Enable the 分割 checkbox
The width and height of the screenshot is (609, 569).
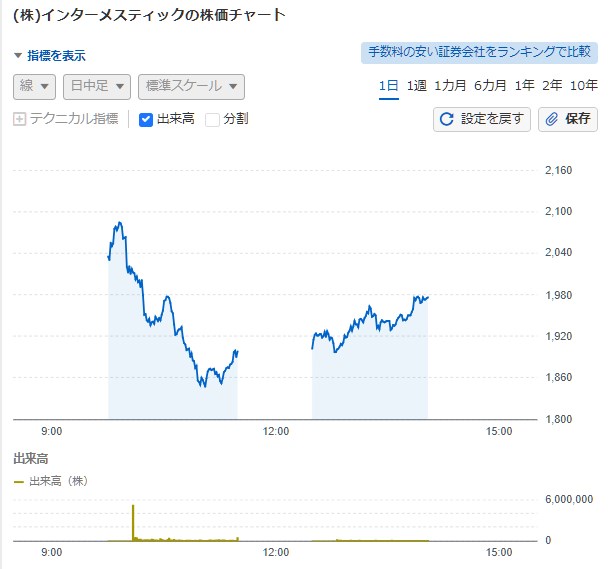coord(212,120)
